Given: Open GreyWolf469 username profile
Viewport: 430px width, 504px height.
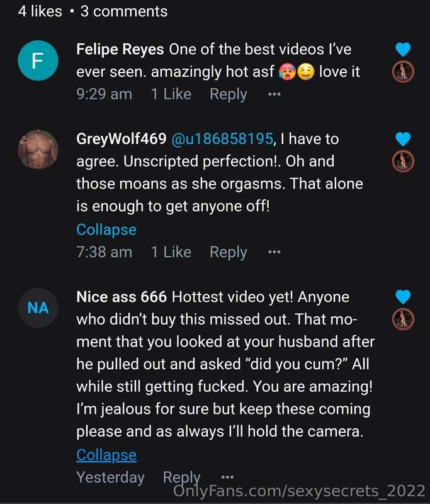Looking at the screenshot, I should tap(122, 139).
